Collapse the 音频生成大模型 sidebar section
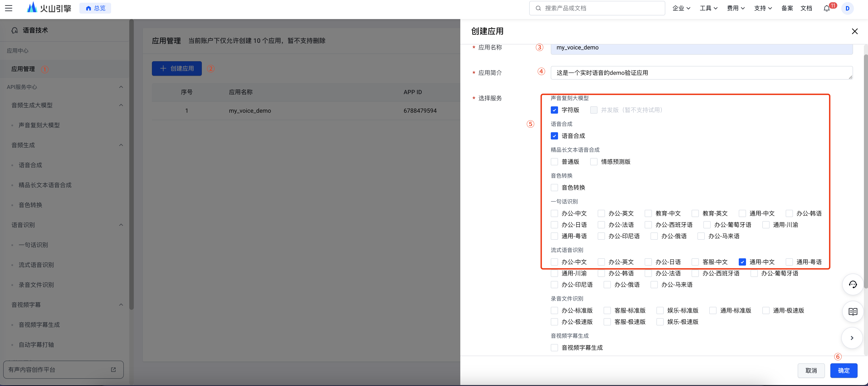 tap(121, 105)
